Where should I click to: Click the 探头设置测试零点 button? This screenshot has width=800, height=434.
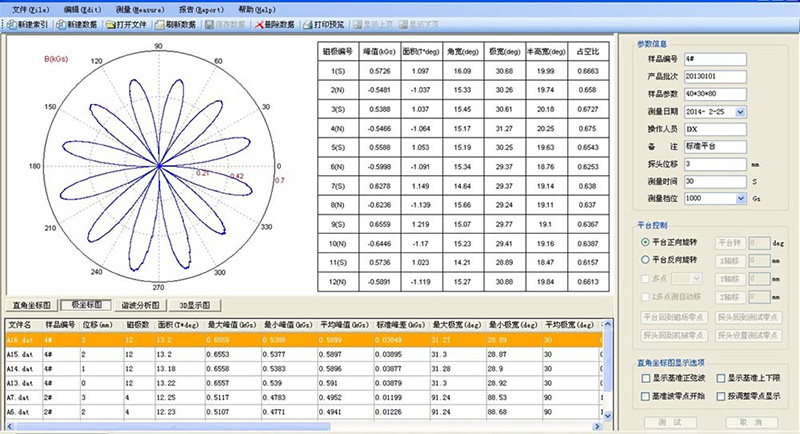[x=748, y=335]
